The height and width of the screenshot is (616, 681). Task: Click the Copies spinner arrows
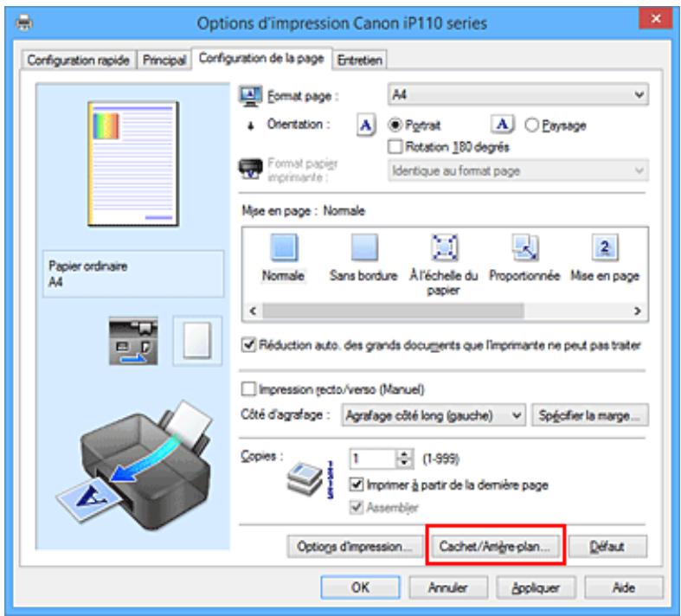click(x=404, y=459)
